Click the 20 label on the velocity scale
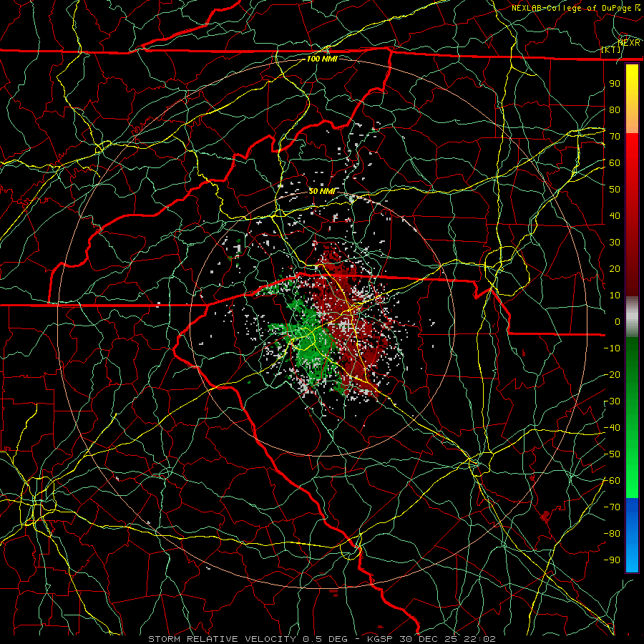 (x=615, y=268)
